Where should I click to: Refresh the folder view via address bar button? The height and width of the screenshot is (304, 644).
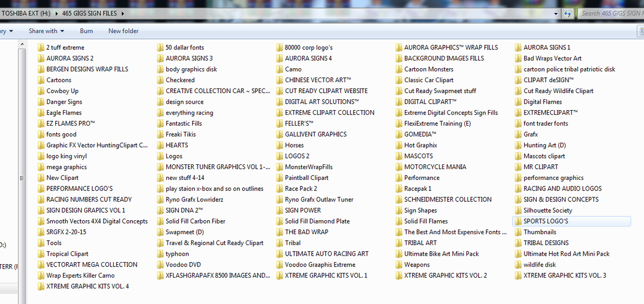(x=568, y=13)
